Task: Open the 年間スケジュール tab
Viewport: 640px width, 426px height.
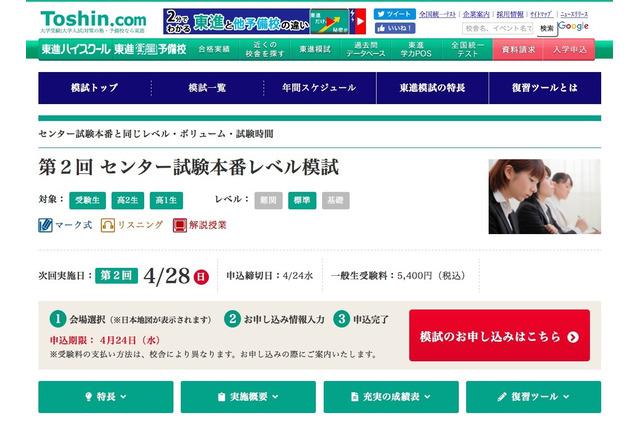Action: 319,88
